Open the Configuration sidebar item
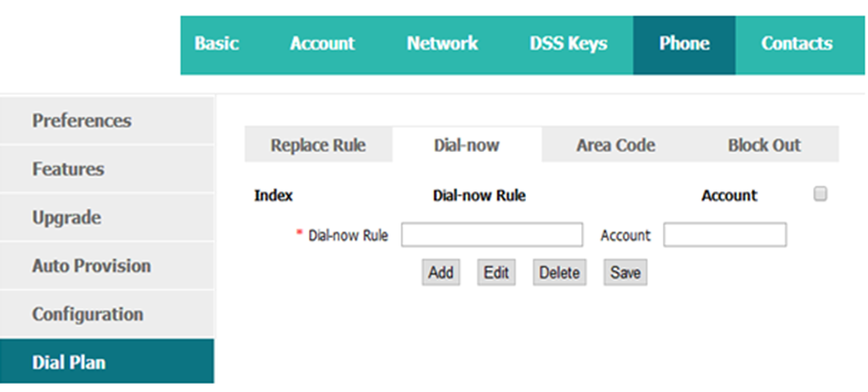The width and height of the screenshot is (868, 392). pyautogui.click(x=107, y=314)
